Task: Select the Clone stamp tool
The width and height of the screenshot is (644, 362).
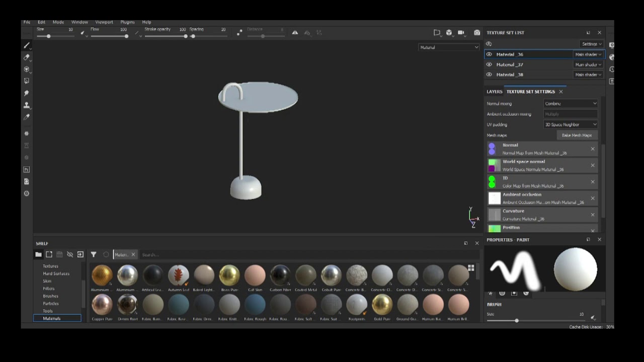Action: pos(27,105)
